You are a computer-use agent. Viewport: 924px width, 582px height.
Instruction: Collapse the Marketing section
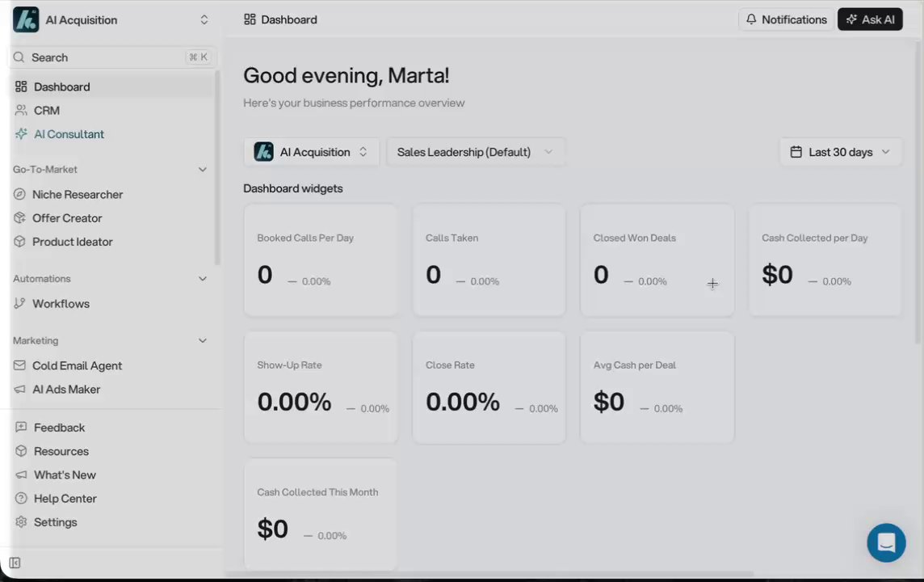pyautogui.click(x=202, y=340)
